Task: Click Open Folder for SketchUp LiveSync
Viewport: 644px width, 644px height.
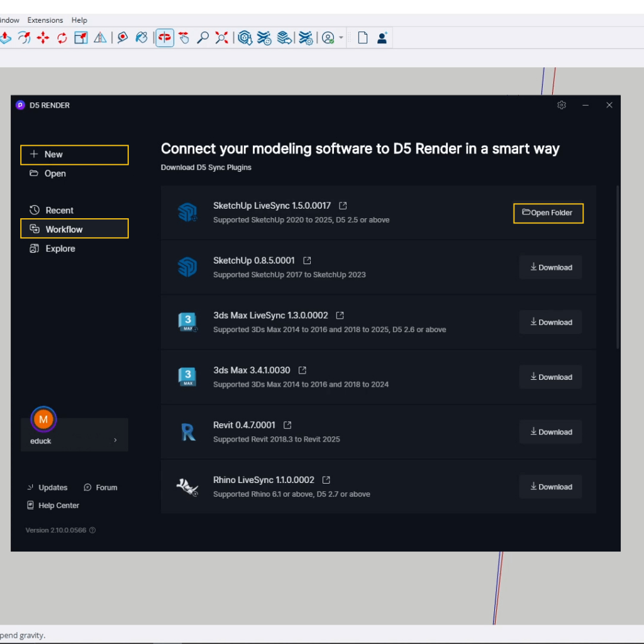Action: [x=548, y=213]
